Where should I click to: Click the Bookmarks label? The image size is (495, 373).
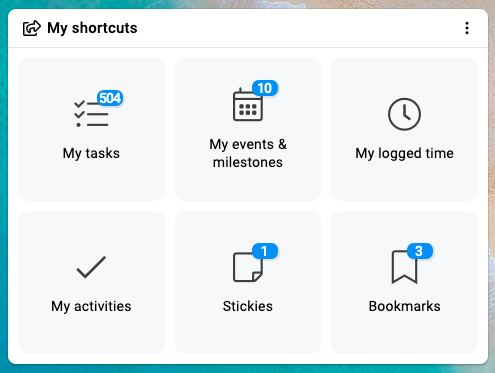coord(404,306)
